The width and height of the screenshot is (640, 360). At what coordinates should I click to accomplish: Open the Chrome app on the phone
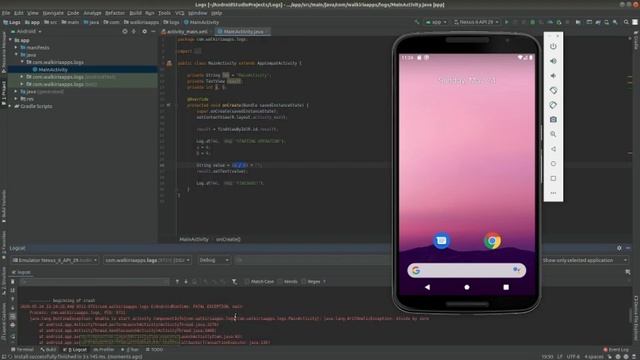(x=492, y=241)
